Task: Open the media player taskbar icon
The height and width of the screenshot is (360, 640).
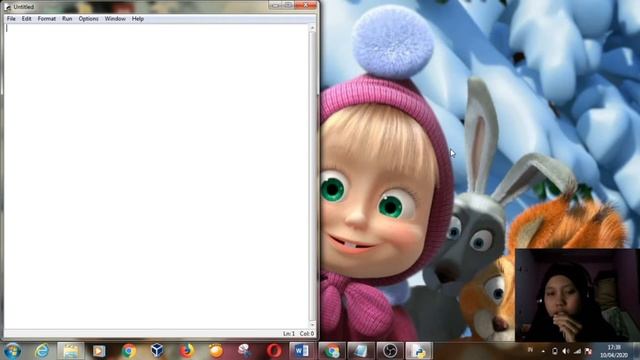Action: [99, 351]
